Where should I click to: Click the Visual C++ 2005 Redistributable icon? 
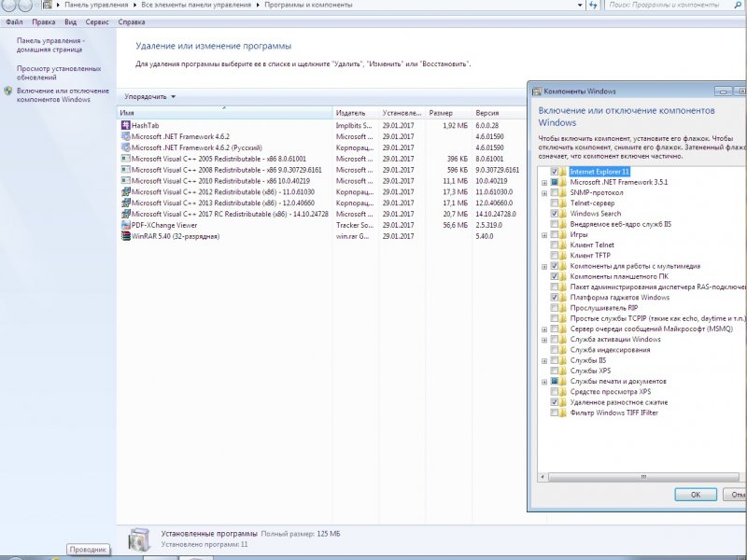(x=126, y=159)
